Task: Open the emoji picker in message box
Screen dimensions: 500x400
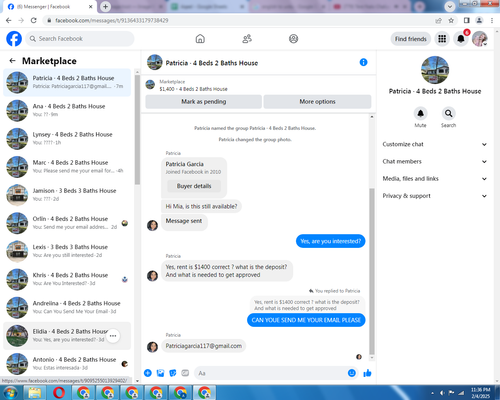Action: 352,373
